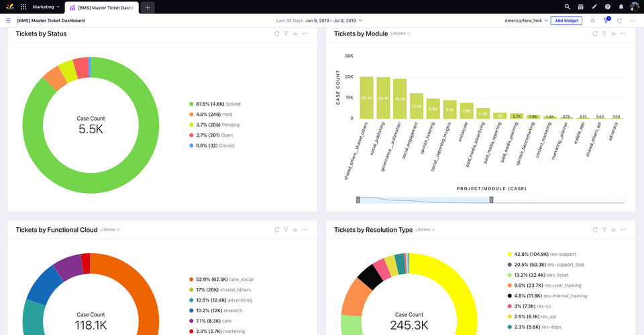This screenshot has height=335, width=644.
Task: Open Marketing workspace dropdown
Action: [x=46, y=7]
